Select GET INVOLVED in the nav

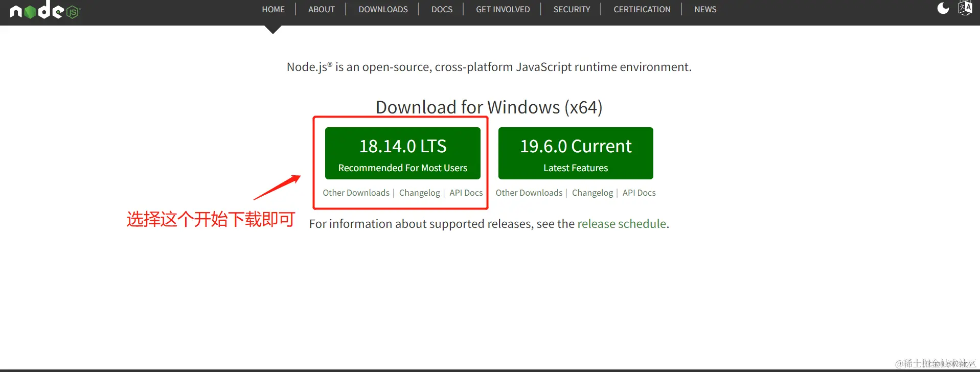tap(503, 9)
